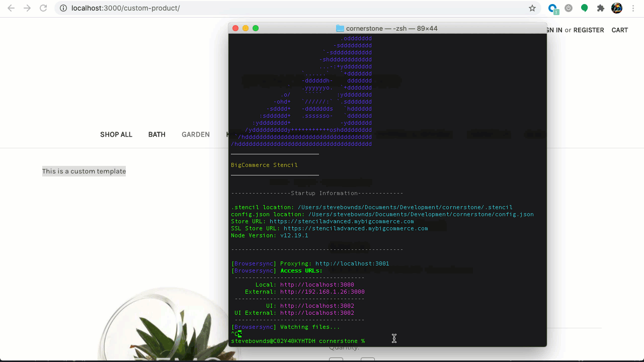Bookmark the page via the star icon
644x362 pixels.
pos(531,8)
